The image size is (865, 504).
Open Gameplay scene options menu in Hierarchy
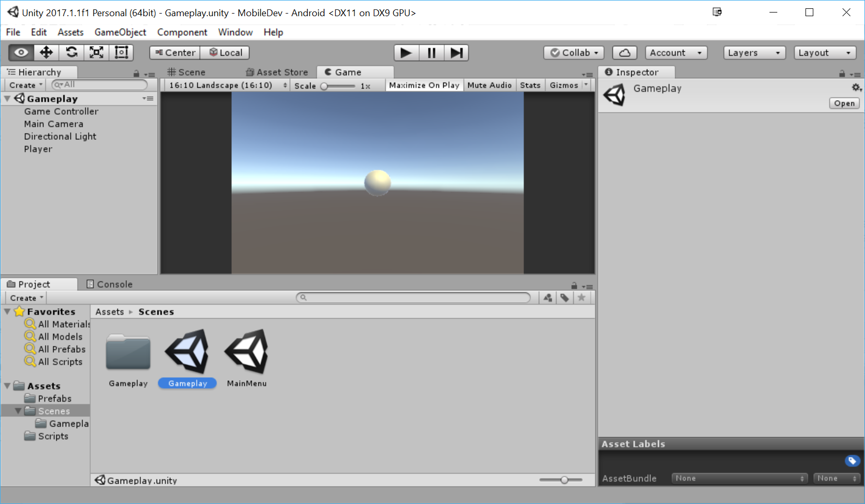tap(148, 99)
